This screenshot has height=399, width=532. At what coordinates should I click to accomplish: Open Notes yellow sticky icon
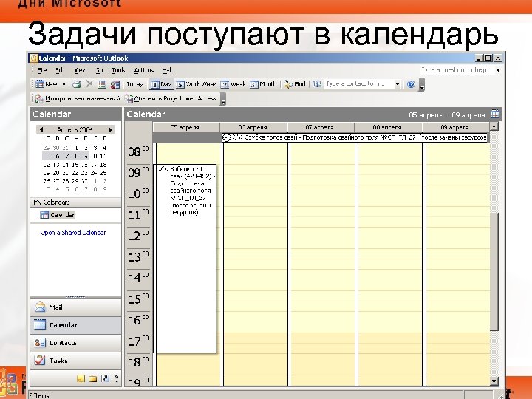pyautogui.click(x=81, y=378)
